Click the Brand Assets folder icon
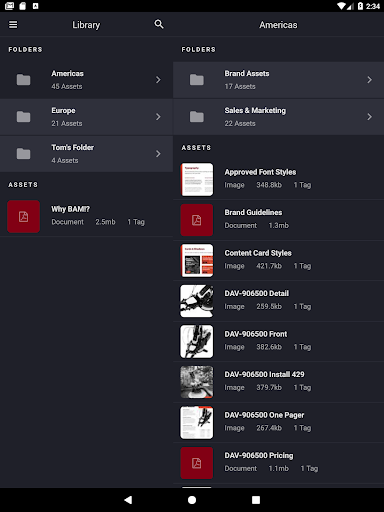Image resolution: width=384 pixels, height=512 pixels. coord(197,80)
